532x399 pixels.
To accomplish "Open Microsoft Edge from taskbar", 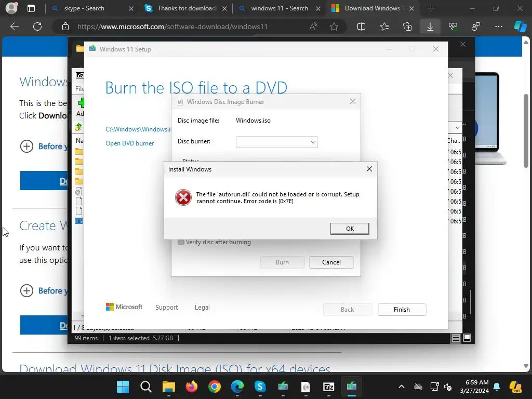I will coord(237,387).
